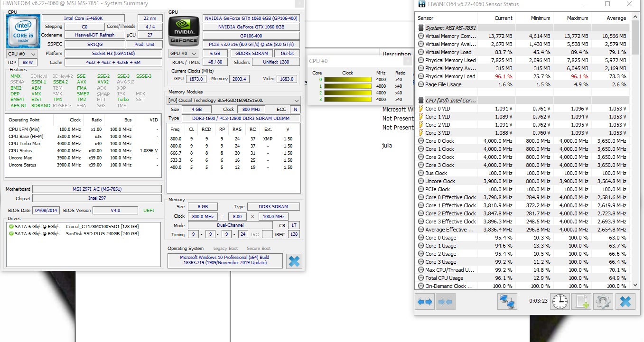Reset min/max values with clock icon

click(x=561, y=301)
